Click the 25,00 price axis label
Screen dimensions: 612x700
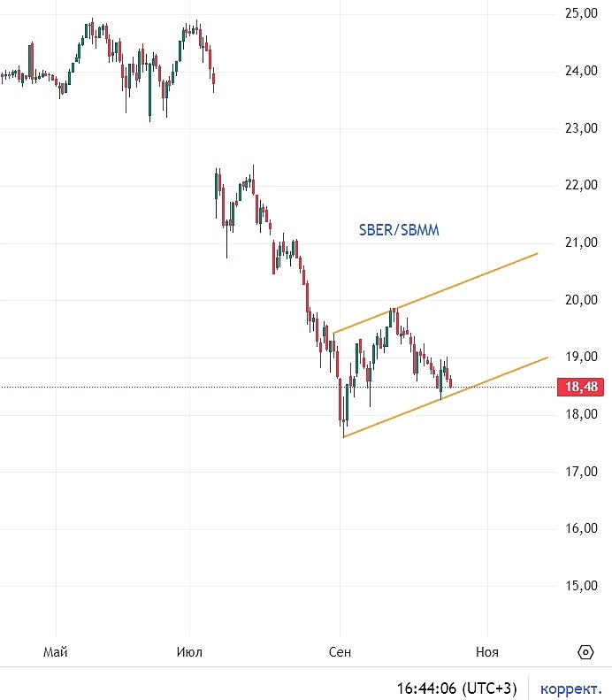tap(581, 14)
